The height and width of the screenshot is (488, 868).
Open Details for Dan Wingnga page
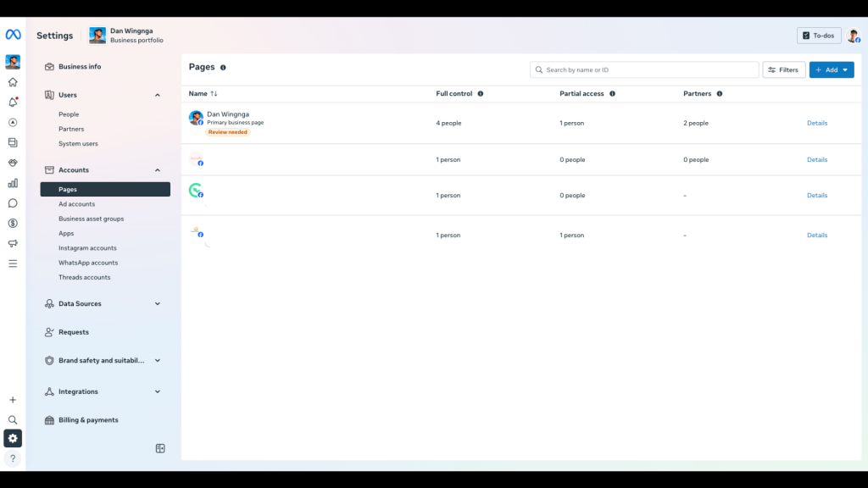(x=816, y=123)
